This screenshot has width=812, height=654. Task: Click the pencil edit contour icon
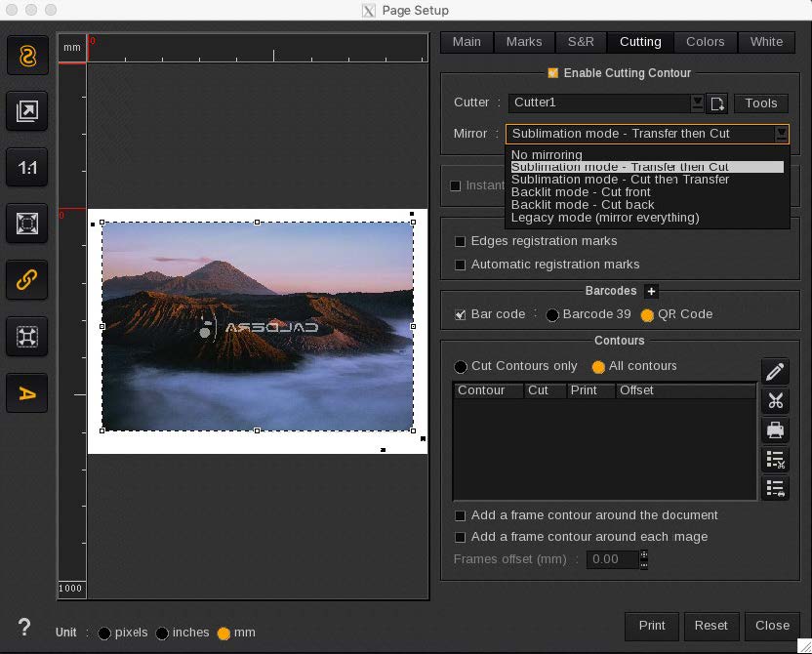[x=775, y=372]
